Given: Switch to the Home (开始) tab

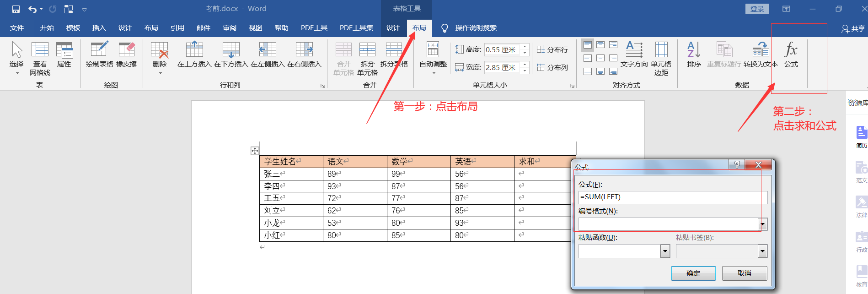Looking at the screenshot, I should point(47,28).
